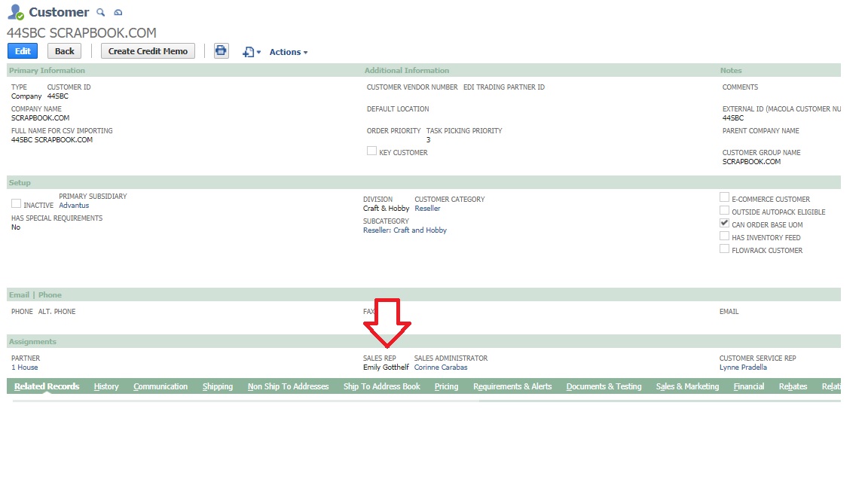868x488 pixels.
Task: Click the Assignments section header
Action: click(32, 342)
